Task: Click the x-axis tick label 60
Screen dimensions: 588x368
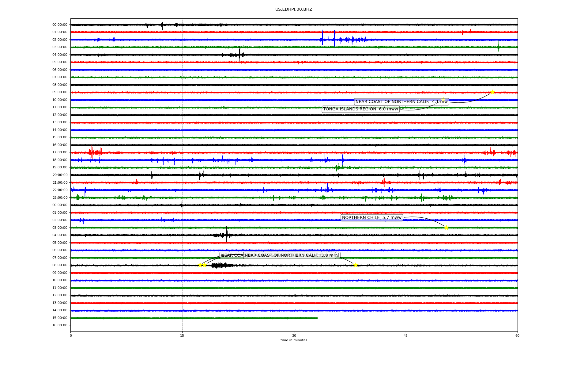Action: click(517, 335)
